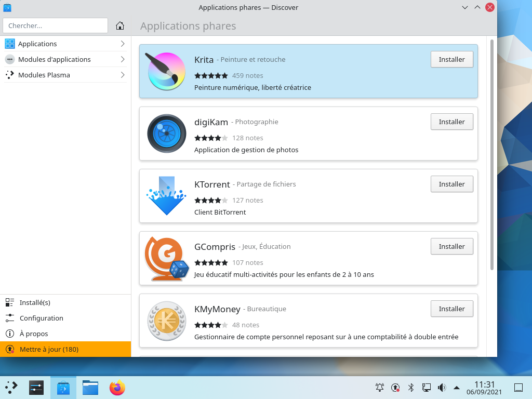Click the update icon in Mettre à jour row
The image size is (532, 399).
pos(10,349)
